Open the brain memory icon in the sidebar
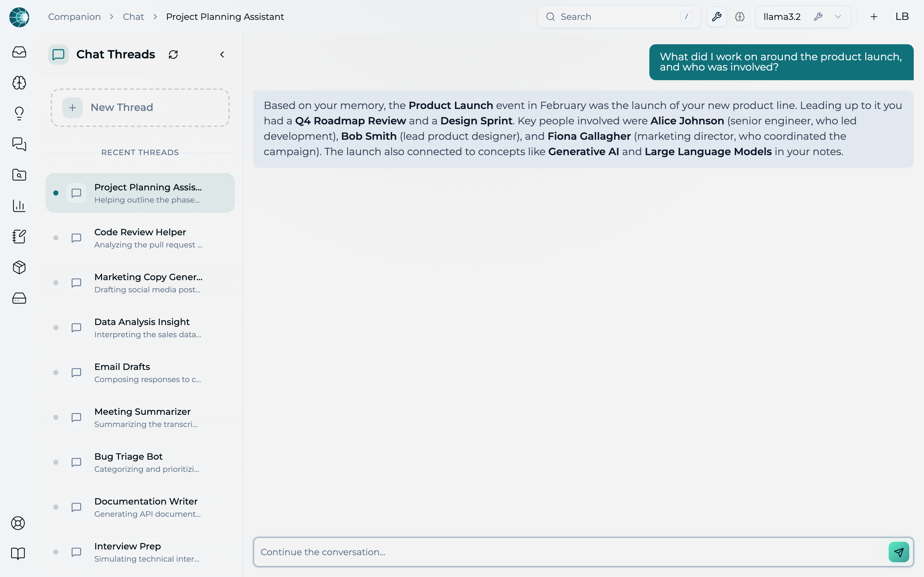Viewport: 924px width, 577px height. click(19, 83)
